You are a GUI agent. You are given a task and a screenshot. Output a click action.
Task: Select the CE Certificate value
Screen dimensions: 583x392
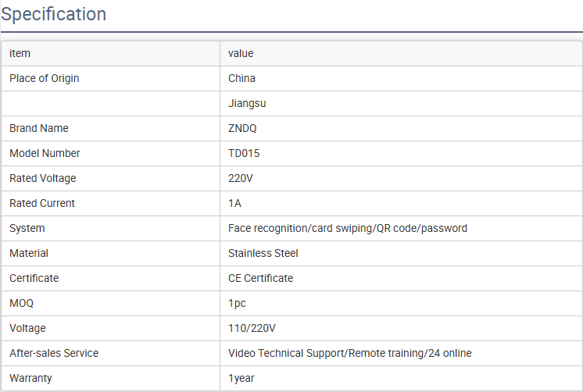(x=260, y=278)
